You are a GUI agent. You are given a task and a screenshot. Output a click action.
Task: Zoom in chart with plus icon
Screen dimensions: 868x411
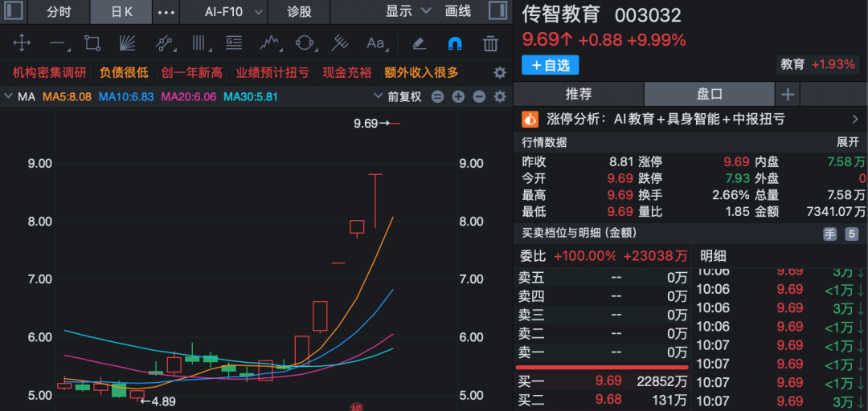click(458, 97)
